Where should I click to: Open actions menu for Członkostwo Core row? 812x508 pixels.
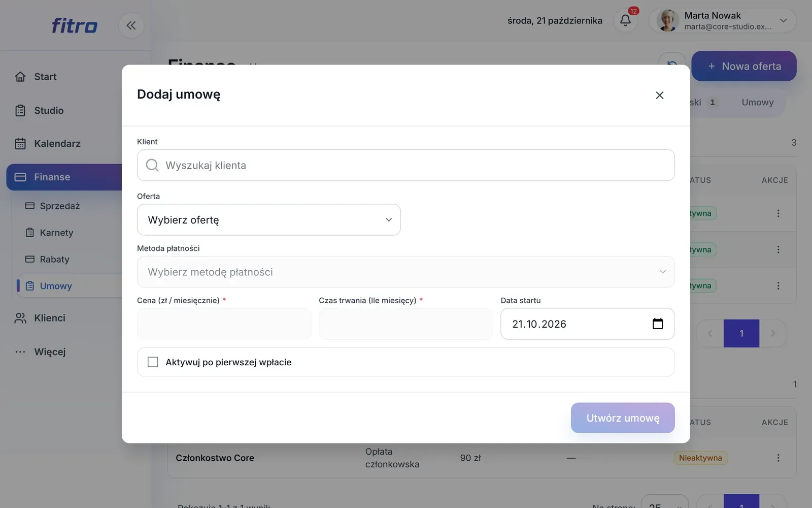click(x=778, y=458)
